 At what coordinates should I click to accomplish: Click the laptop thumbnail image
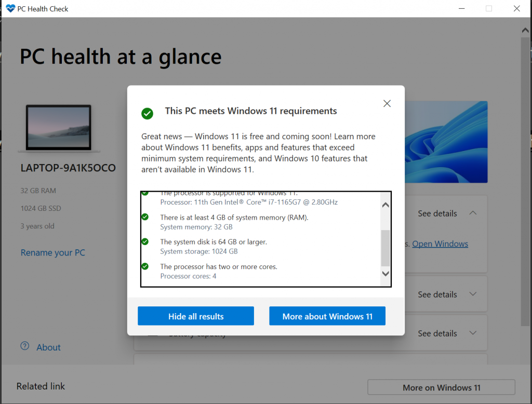pos(59,128)
